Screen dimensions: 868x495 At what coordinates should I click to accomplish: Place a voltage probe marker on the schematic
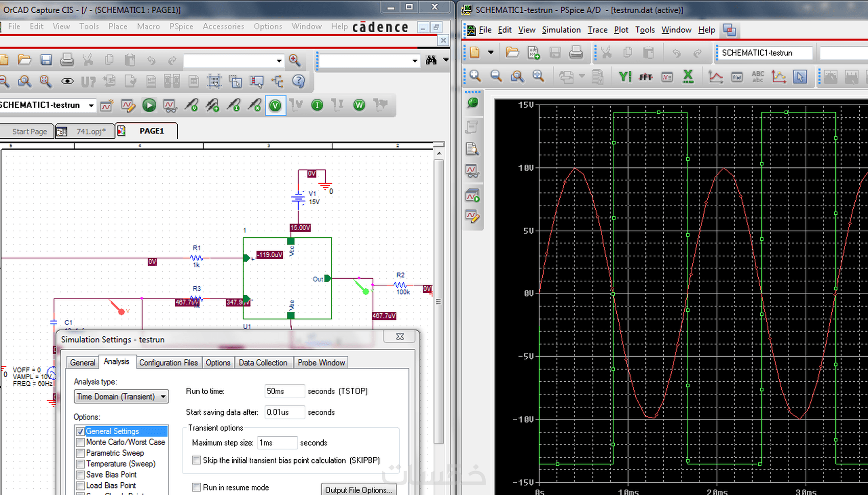191,105
